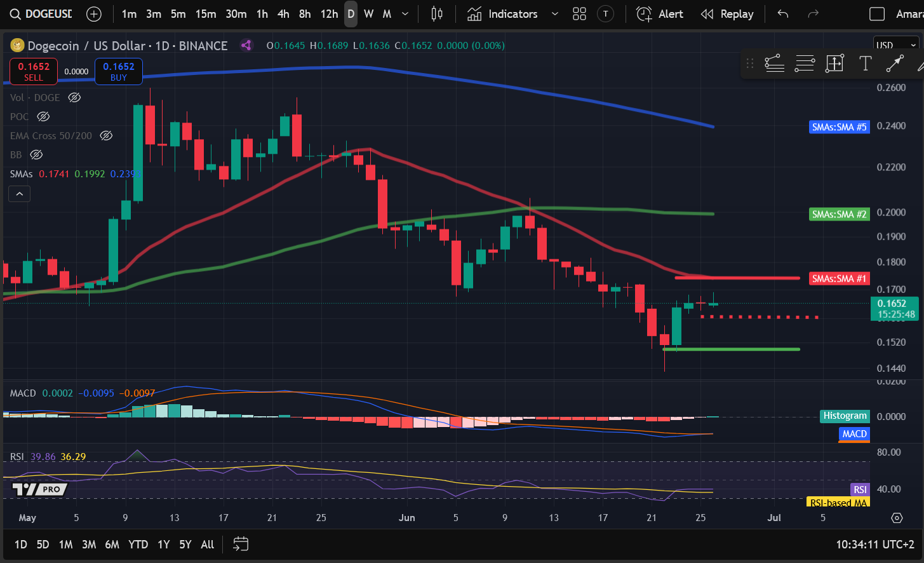The image size is (924, 563).
Task: Set the chart range to 1M
Action: pos(65,545)
